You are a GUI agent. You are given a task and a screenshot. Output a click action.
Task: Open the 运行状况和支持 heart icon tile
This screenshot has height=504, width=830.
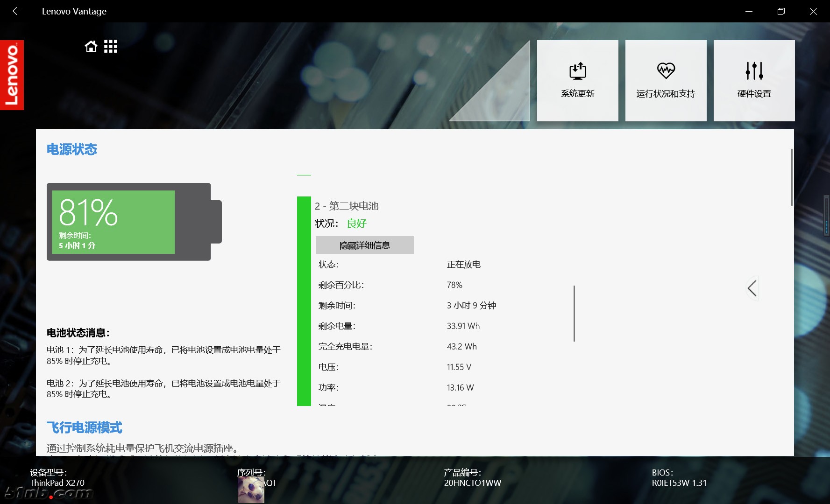pos(666,81)
